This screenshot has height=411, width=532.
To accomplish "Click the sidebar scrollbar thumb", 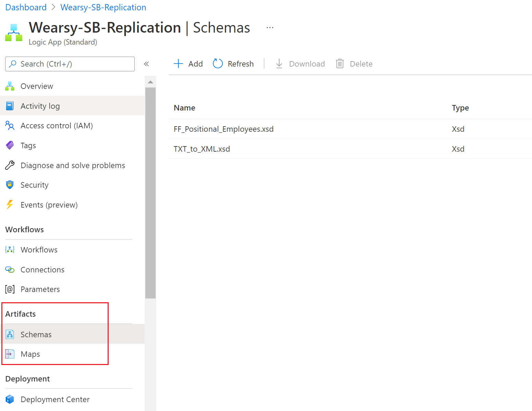I will [x=150, y=193].
